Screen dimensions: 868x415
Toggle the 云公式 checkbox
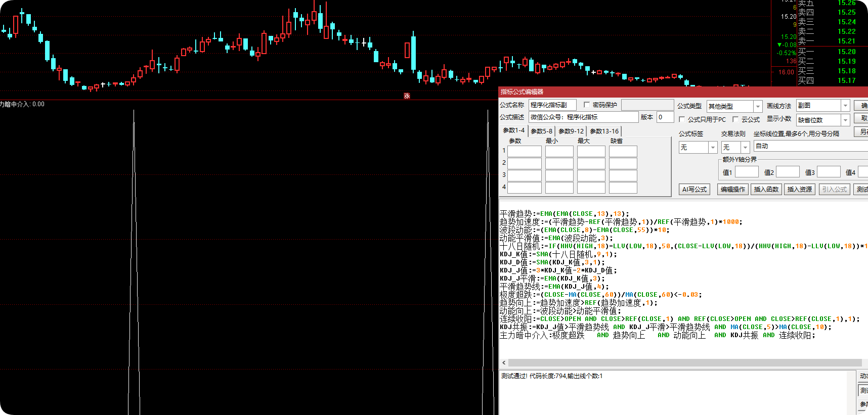pos(735,119)
